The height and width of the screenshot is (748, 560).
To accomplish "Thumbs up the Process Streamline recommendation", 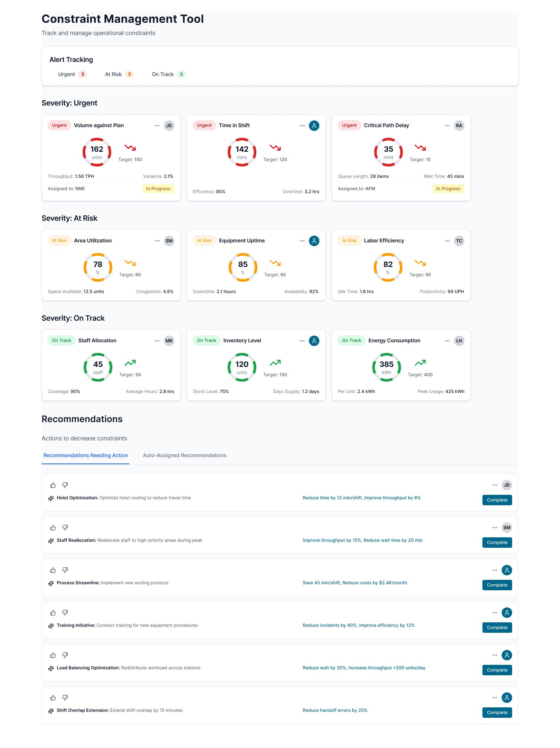I will [53, 570].
